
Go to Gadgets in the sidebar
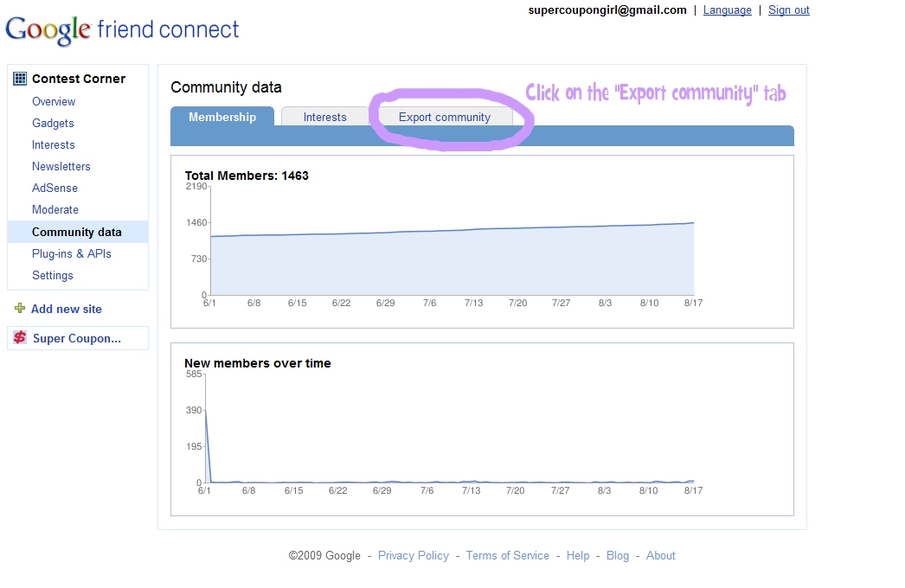point(53,123)
